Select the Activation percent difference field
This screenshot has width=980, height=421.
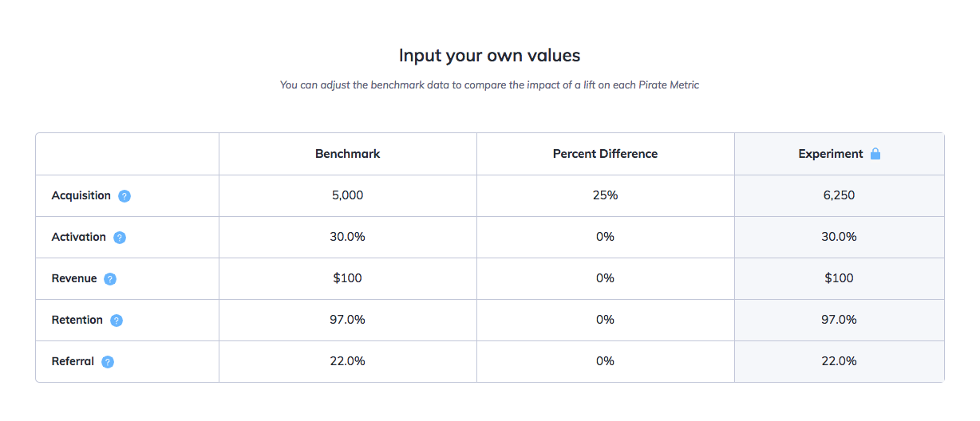[605, 237]
